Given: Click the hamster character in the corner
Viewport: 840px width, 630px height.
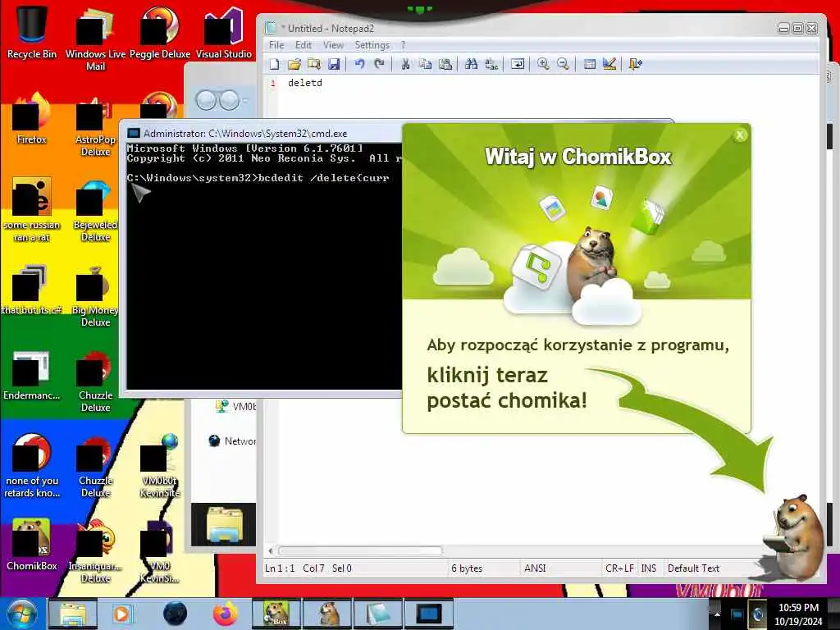Looking at the screenshot, I should click(793, 538).
